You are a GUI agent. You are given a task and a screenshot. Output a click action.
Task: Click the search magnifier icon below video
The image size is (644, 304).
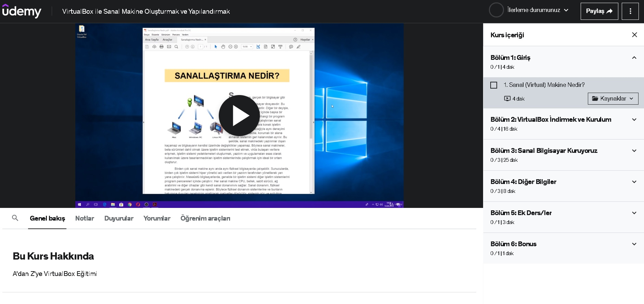click(15, 218)
